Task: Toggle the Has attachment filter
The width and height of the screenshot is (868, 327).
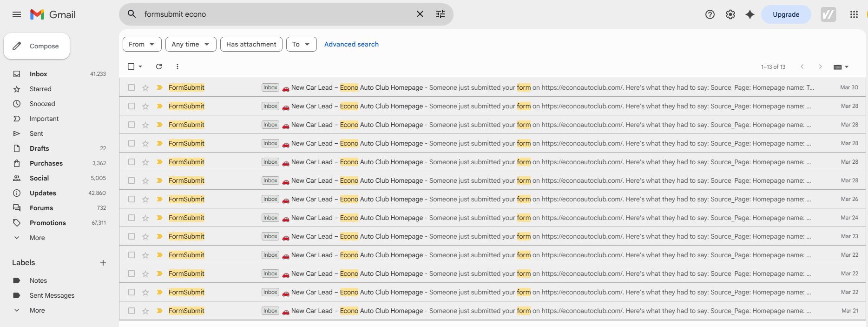Action: point(251,44)
